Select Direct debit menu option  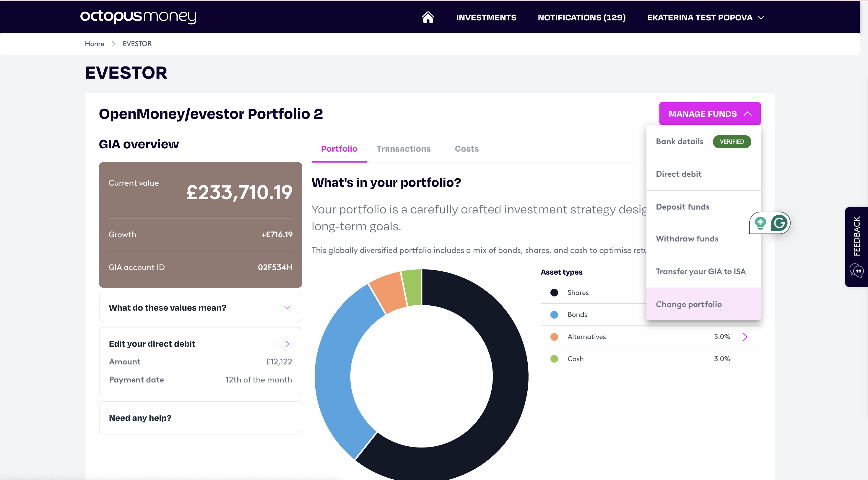[703, 174]
